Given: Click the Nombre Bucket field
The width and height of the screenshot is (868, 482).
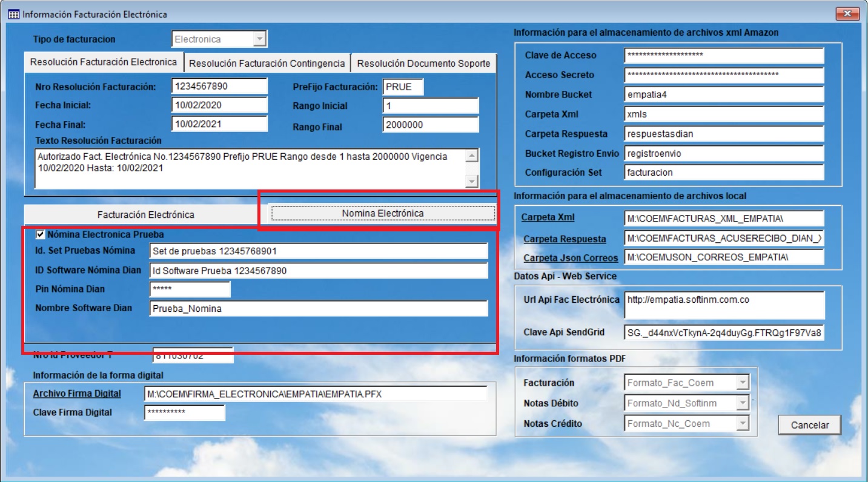Looking at the screenshot, I should pyautogui.click(x=724, y=94).
